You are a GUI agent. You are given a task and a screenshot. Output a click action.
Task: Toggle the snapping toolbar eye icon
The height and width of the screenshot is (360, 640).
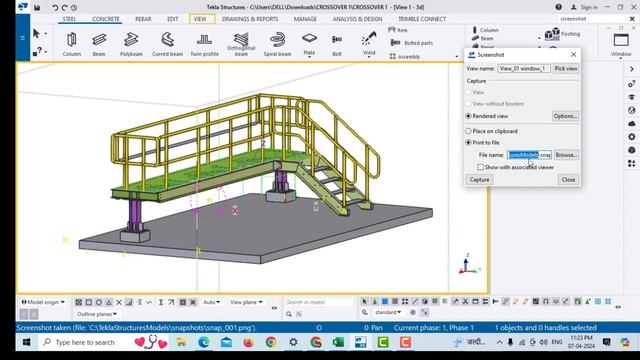(274, 308)
